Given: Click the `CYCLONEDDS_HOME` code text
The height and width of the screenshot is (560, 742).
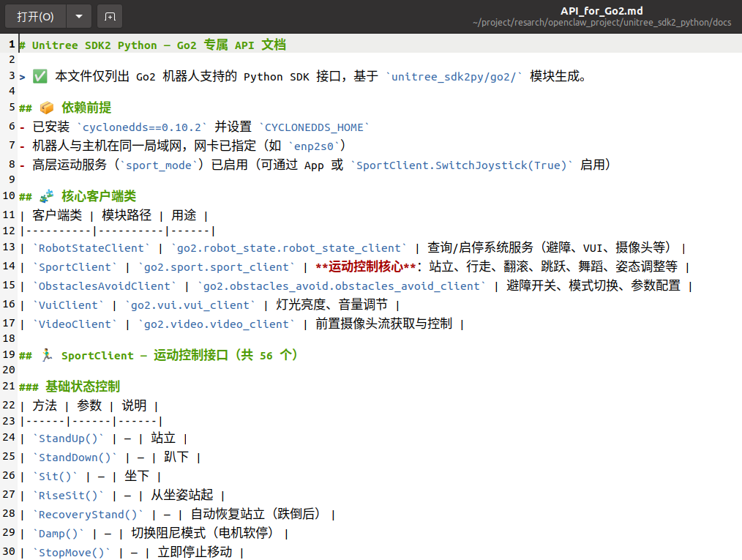Looking at the screenshot, I should (x=314, y=127).
